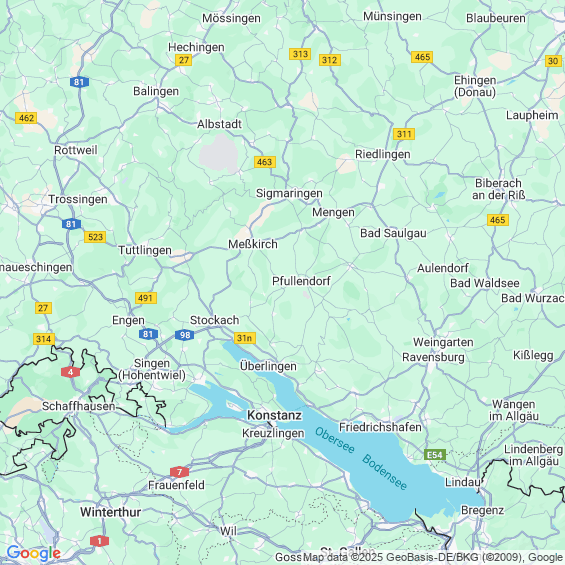565x565 pixels.
Task: Click the Biberach an der Riß label
Action: point(498,189)
